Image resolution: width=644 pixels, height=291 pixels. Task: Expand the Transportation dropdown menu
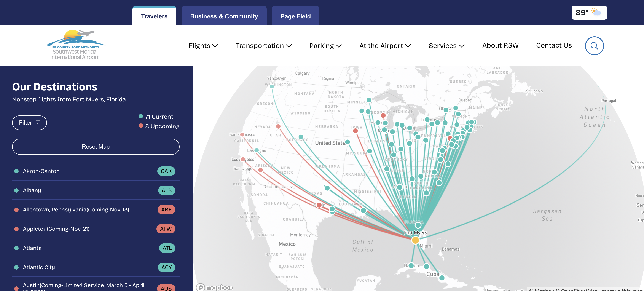[263, 46]
